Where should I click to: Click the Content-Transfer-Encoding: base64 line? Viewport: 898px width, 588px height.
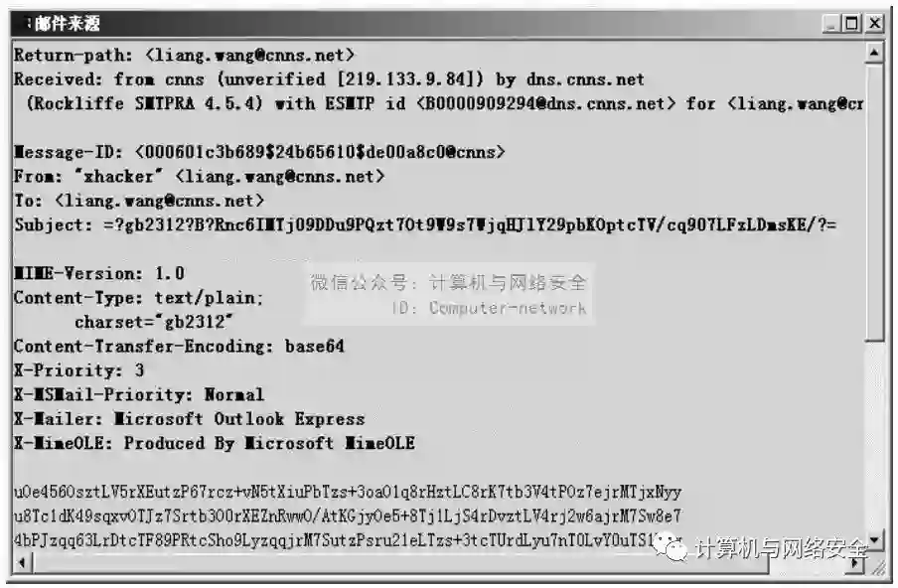179,346
